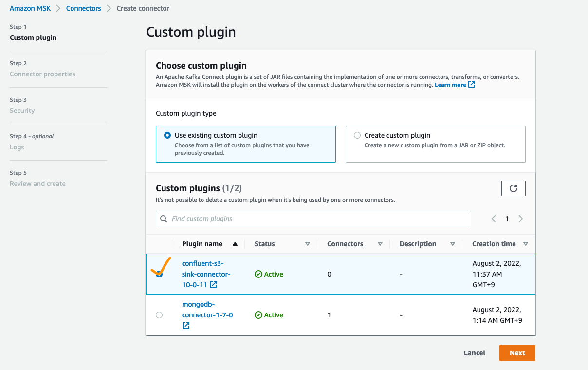This screenshot has width=588, height=370.
Task: Select the mongodb-connector-1-7-0 plugin radio
Action: click(x=159, y=315)
